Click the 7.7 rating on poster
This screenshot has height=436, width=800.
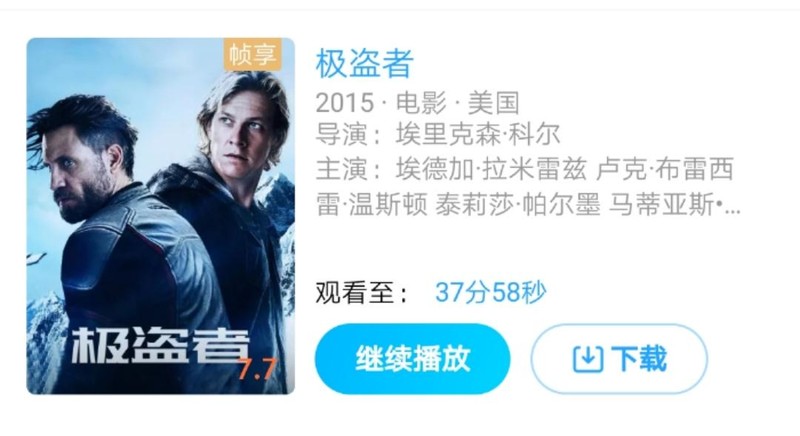pyautogui.click(x=258, y=369)
